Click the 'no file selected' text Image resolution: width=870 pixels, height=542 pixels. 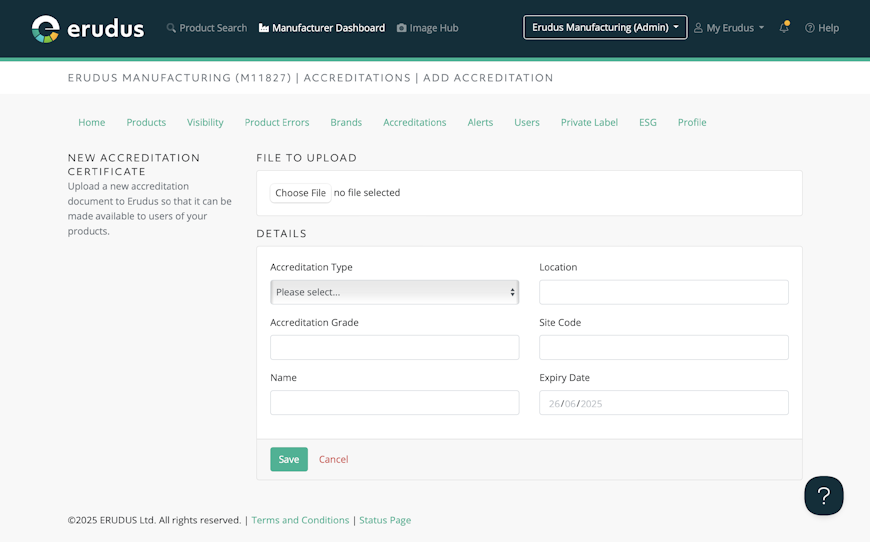click(367, 193)
